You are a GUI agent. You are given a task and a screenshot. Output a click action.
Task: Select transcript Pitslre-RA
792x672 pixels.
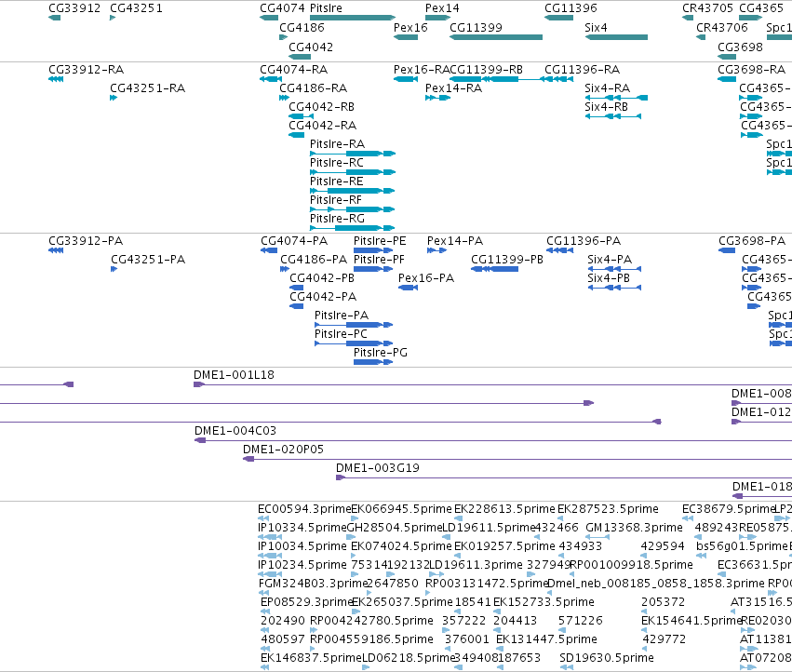pos(353,154)
